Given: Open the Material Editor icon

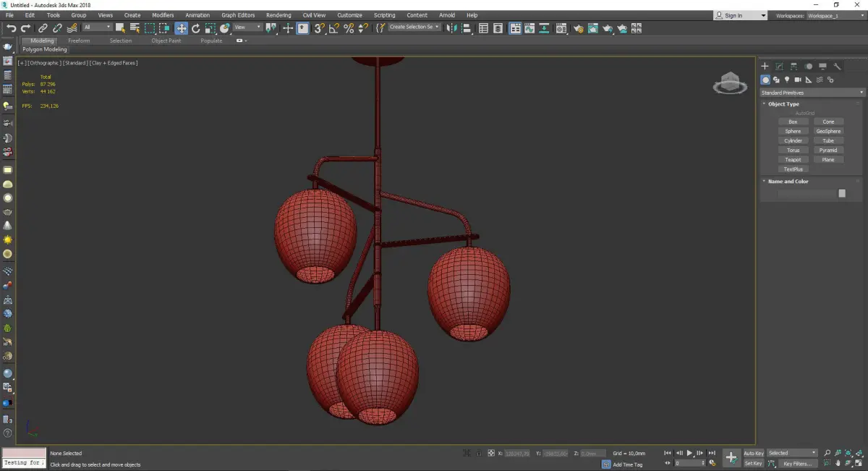Looking at the screenshot, I should pos(561,28).
